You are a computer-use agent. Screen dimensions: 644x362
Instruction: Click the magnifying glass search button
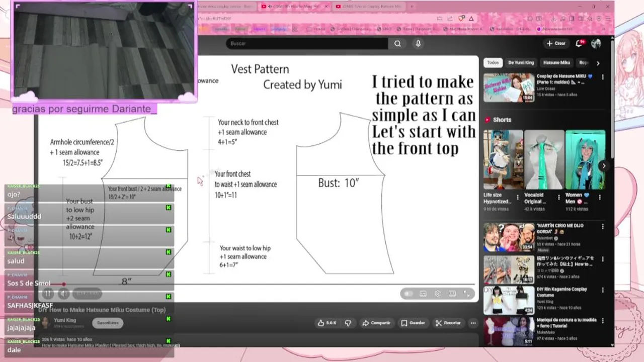(397, 44)
